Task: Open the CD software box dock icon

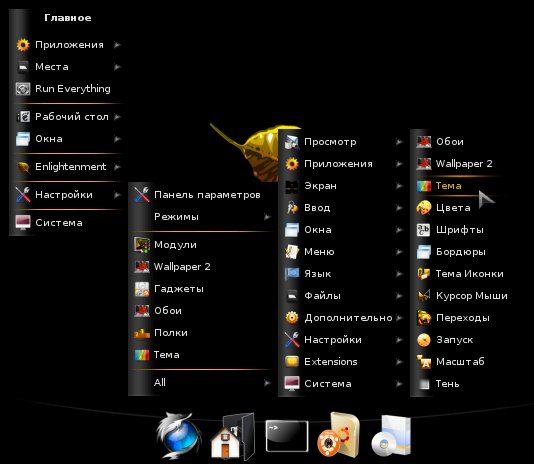Action: coord(391,436)
